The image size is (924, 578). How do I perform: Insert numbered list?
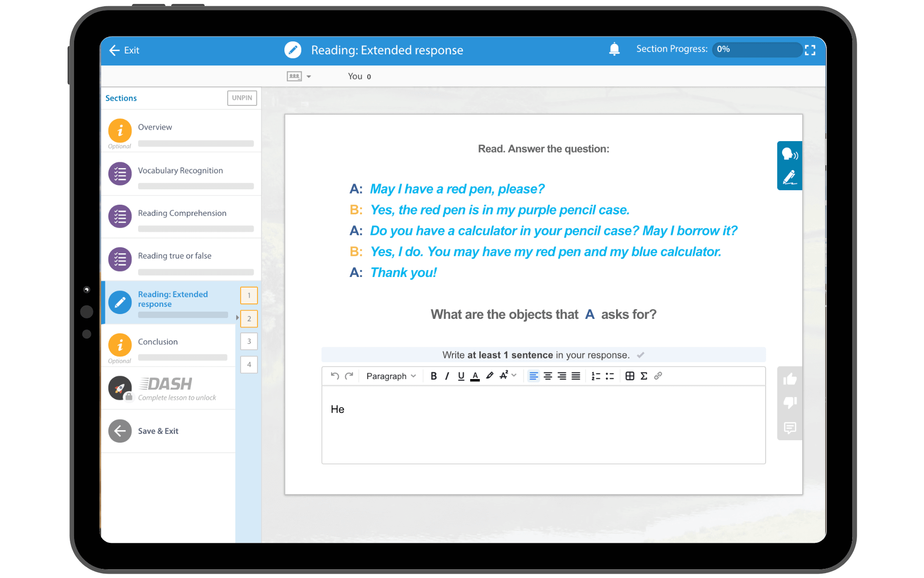pyautogui.click(x=596, y=376)
